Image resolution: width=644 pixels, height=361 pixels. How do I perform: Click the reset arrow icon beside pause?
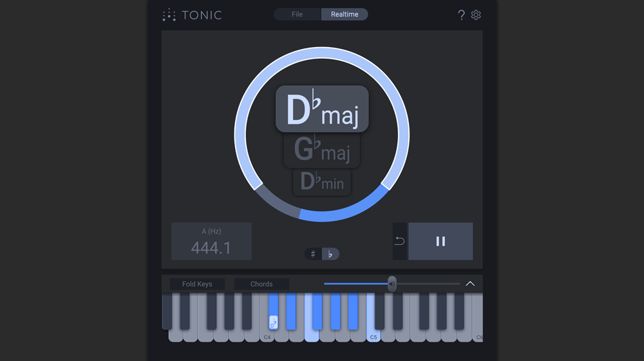tap(400, 241)
